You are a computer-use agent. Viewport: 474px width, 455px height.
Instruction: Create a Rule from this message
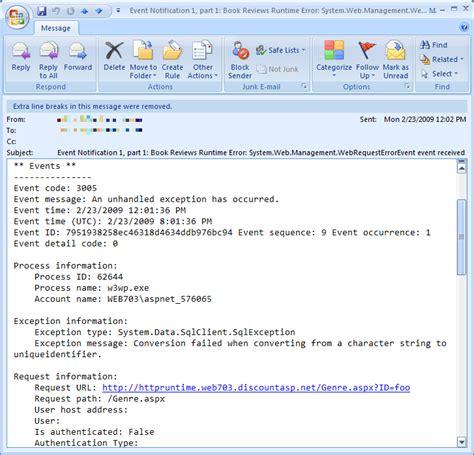pyautogui.click(x=172, y=60)
